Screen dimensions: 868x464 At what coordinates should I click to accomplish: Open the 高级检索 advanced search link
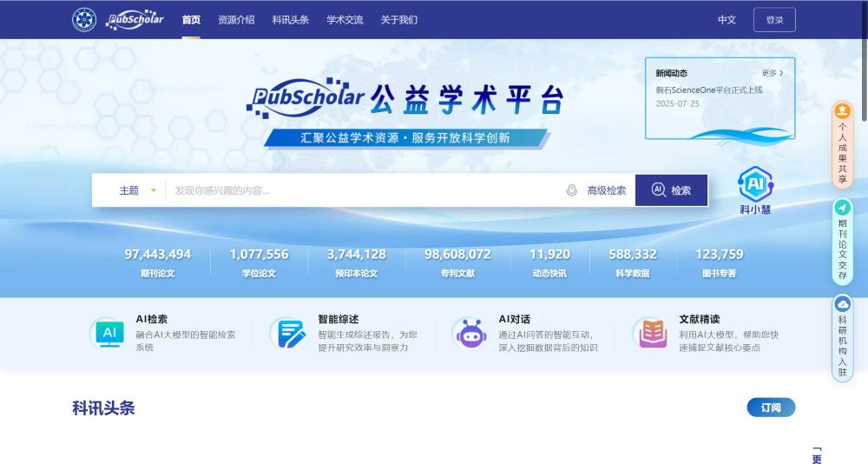click(x=606, y=190)
